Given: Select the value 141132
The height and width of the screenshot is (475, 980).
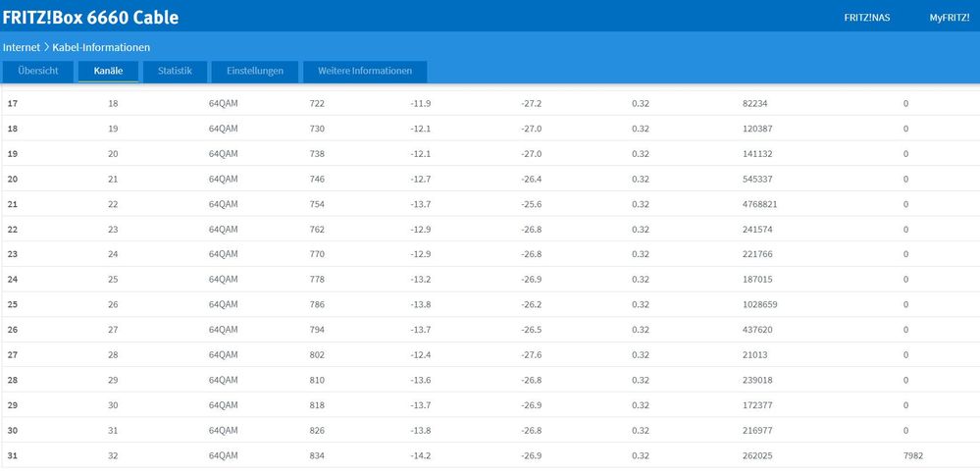Looking at the screenshot, I should coord(757,154).
